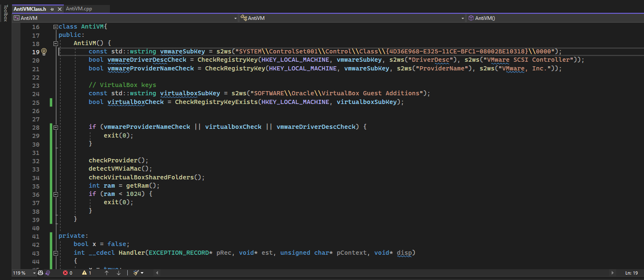Go to previous issue with the up arrow
The height and width of the screenshot is (280, 644).
pyautogui.click(x=107, y=273)
